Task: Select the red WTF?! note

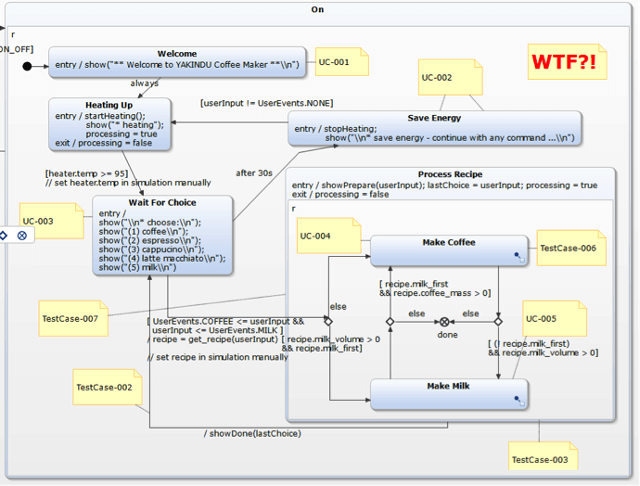Action: point(566,61)
